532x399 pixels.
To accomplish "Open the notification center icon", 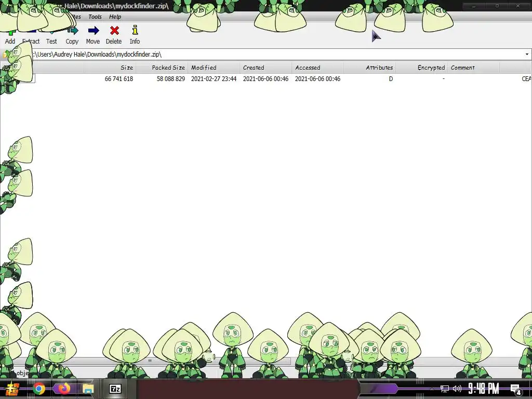I will click(515, 390).
